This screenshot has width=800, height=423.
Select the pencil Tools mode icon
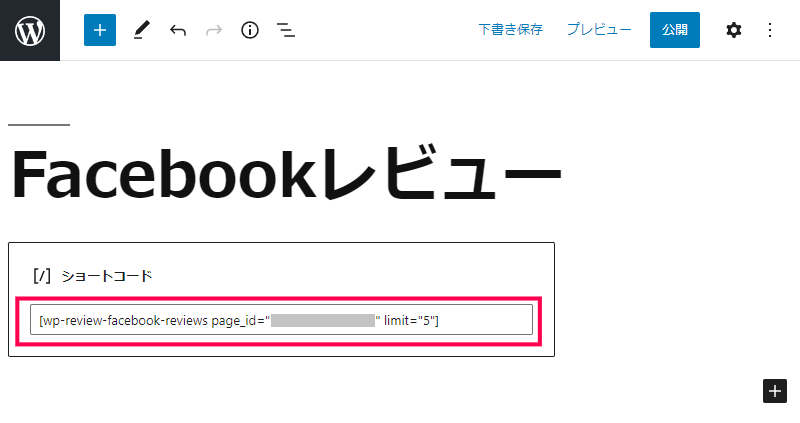142,30
